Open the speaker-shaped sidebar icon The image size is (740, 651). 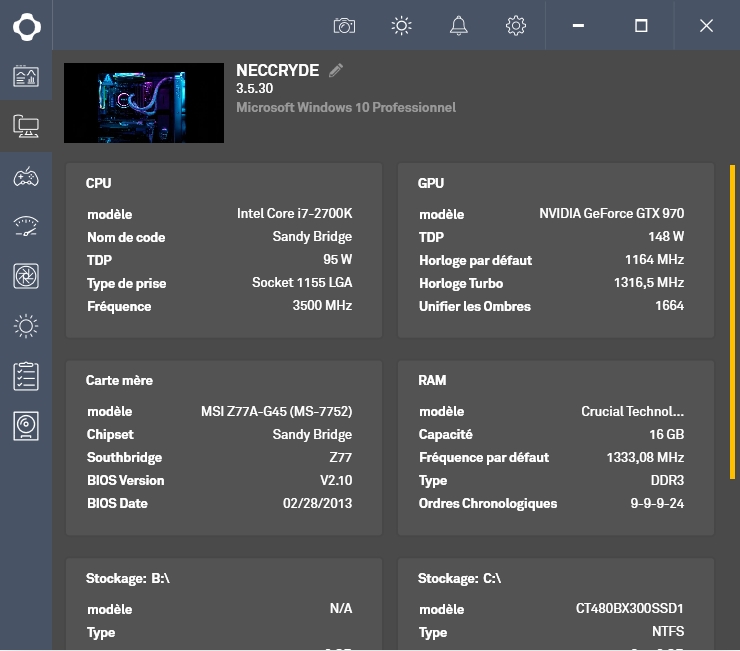[26, 426]
